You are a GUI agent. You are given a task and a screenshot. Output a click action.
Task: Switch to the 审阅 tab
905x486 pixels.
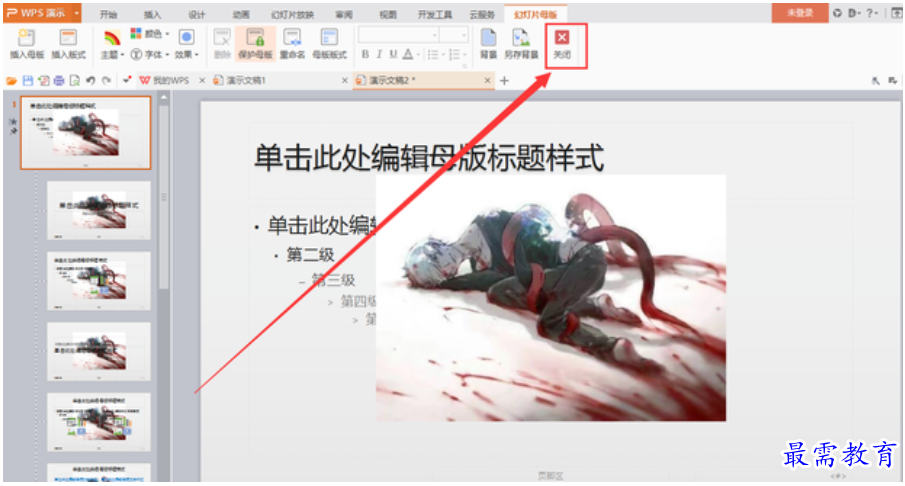(x=343, y=14)
